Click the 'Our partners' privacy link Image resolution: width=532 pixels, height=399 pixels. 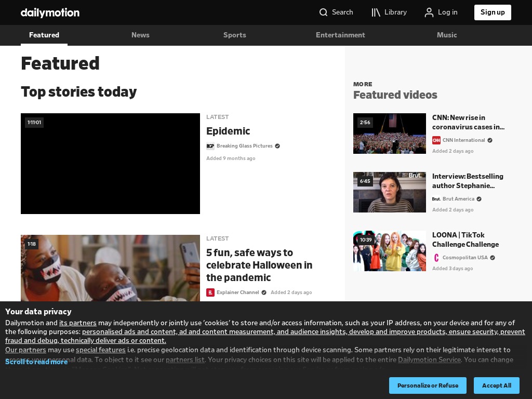[25, 350]
